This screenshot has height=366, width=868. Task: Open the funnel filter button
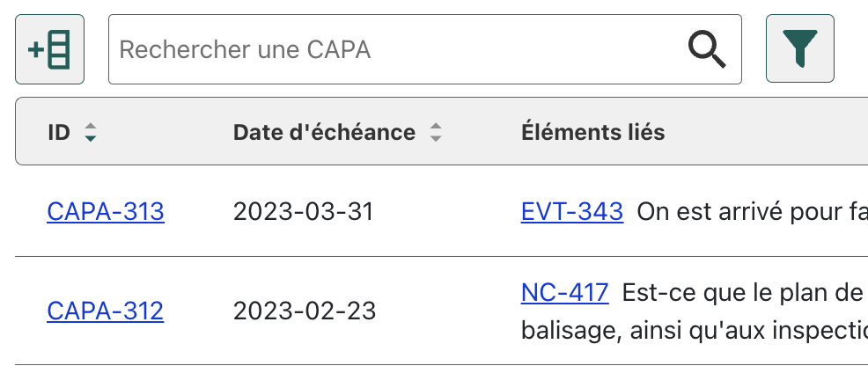pos(799,49)
